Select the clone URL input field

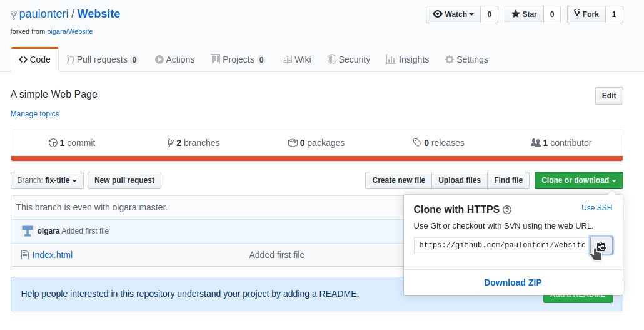point(502,245)
